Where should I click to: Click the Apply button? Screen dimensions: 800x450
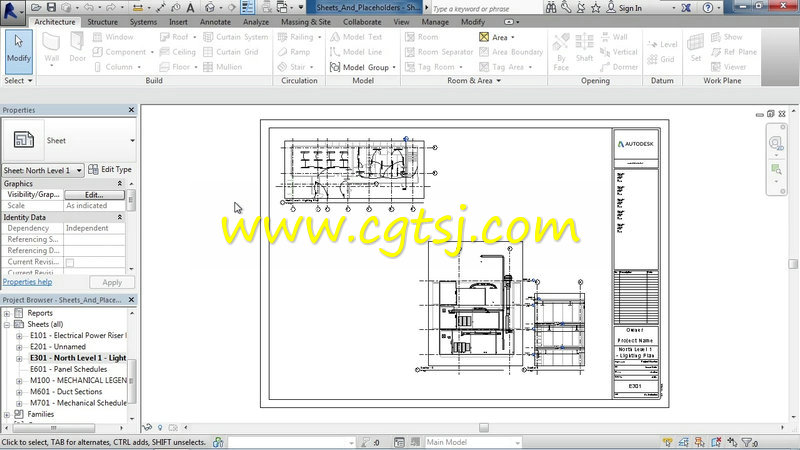pyautogui.click(x=112, y=282)
